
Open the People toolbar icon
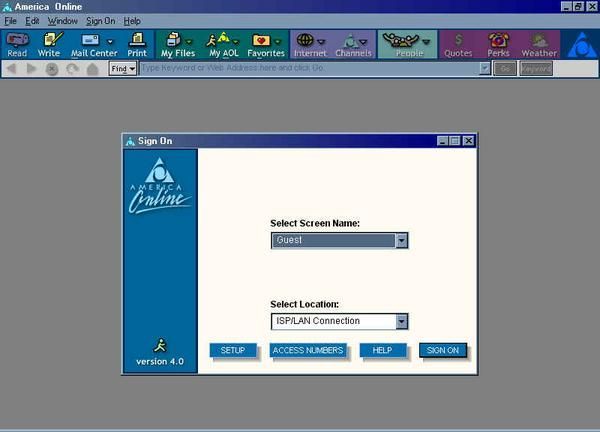[x=407, y=44]
